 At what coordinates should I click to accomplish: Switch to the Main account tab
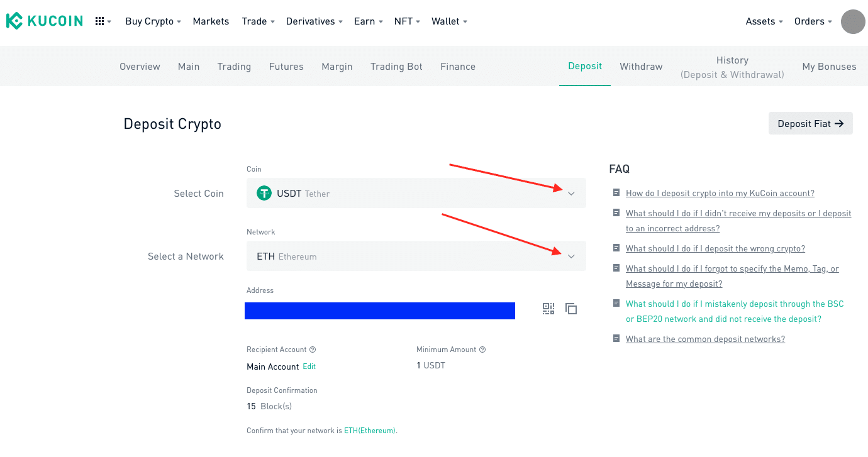(189, 67)
